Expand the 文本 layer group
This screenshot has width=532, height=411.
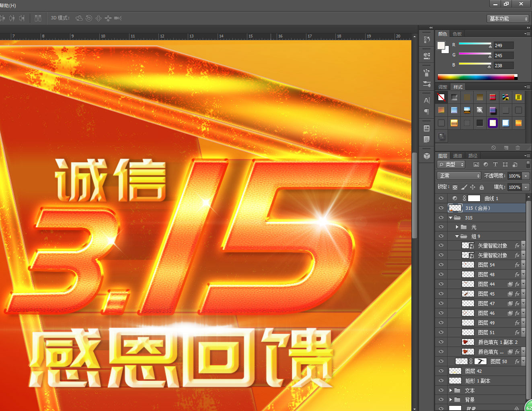click(x=451, y=390)
